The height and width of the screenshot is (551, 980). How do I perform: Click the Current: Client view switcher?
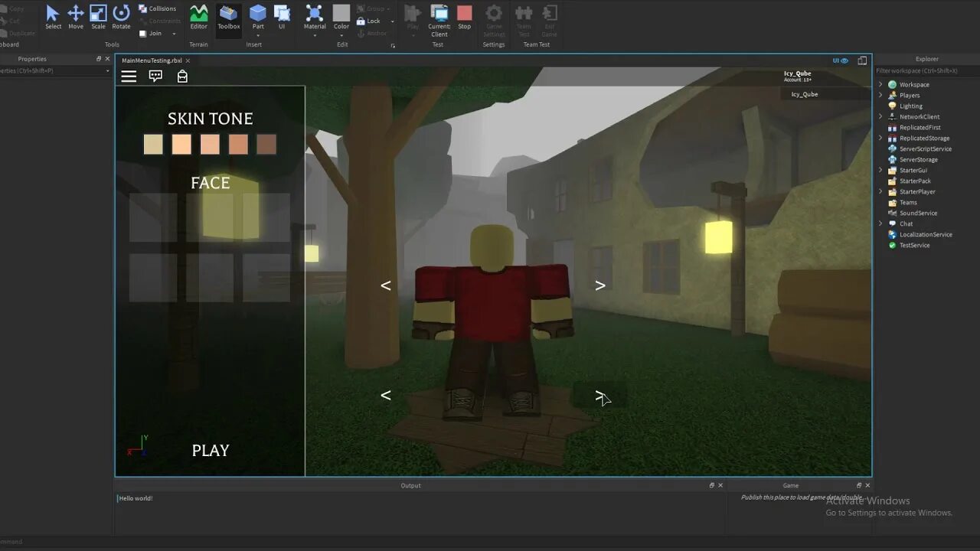pos(439,20)
